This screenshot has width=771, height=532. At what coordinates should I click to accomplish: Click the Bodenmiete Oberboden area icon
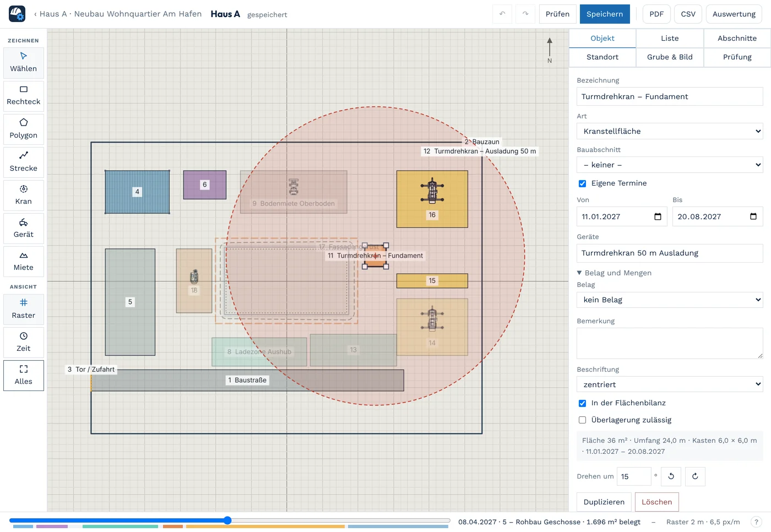tap(294, 187)
